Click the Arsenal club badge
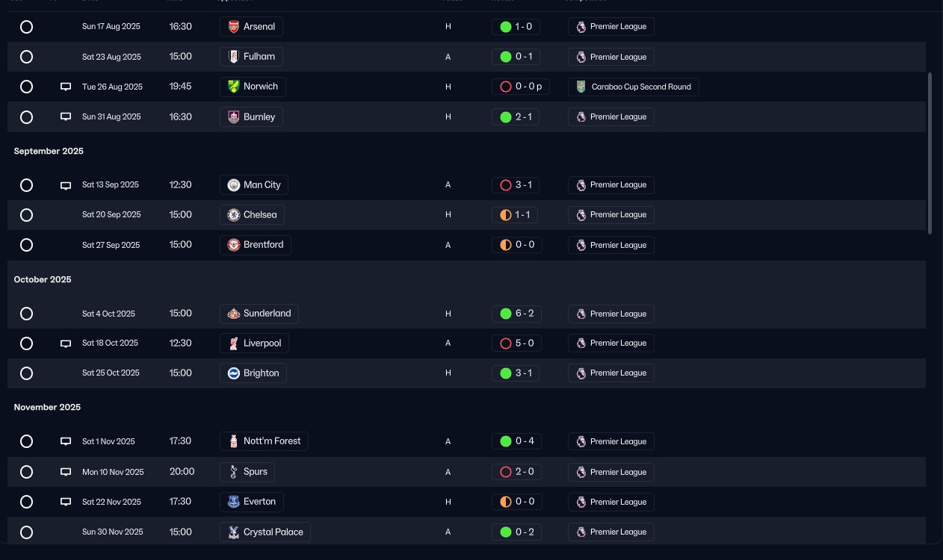Screen dimensions: 943x560 coord(233,27)
